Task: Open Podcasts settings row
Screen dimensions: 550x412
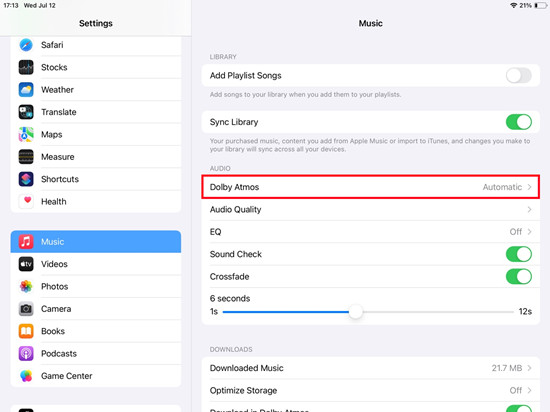Action: (96, 353)
